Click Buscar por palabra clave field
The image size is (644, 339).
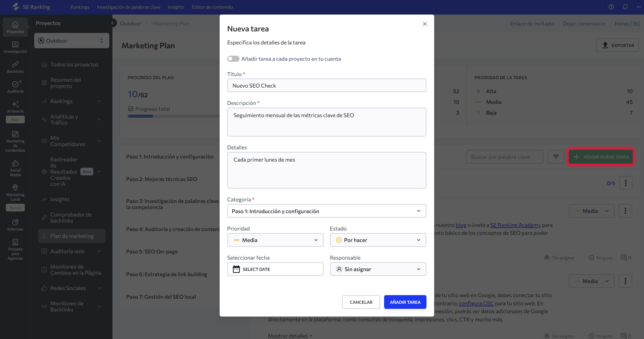click(x=505, y=157)
